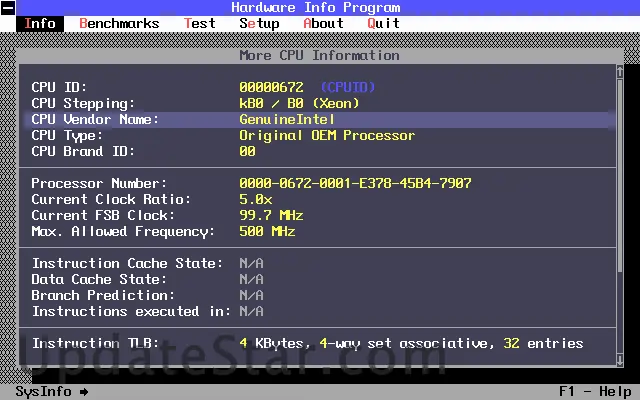
Task: Open the Info menu
Action: click(40, 24)
